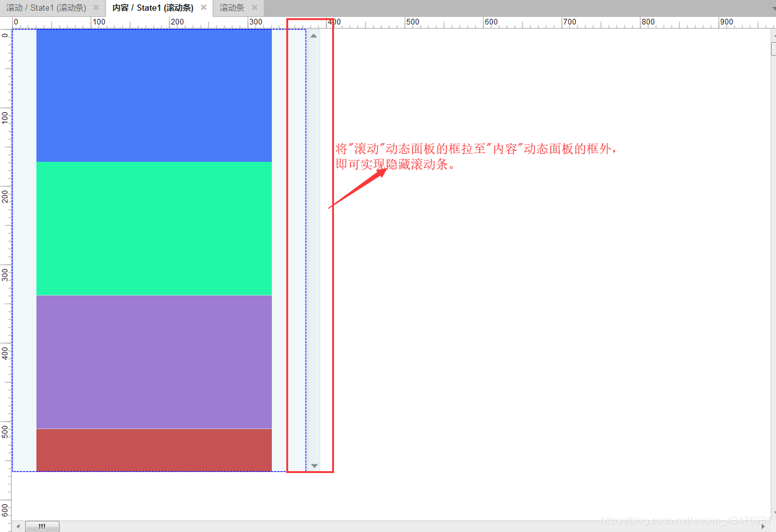The width and height of the screenshot is (776, 532).
Task: Click the horizontal scrollbar right arrow
Action: click(x=763, y=526)
